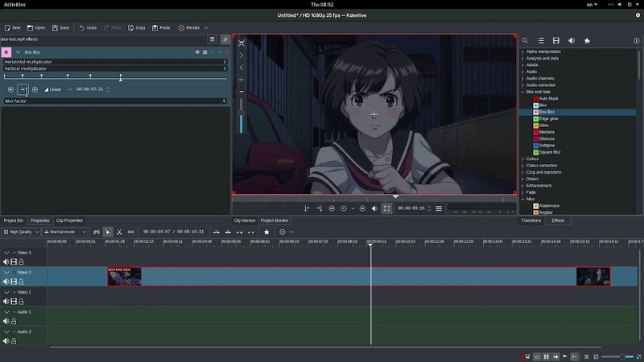This screenshot has height=362, width=644.
Task: Click keyframe timecode 00:00:07:21 field
Action: 90,89
